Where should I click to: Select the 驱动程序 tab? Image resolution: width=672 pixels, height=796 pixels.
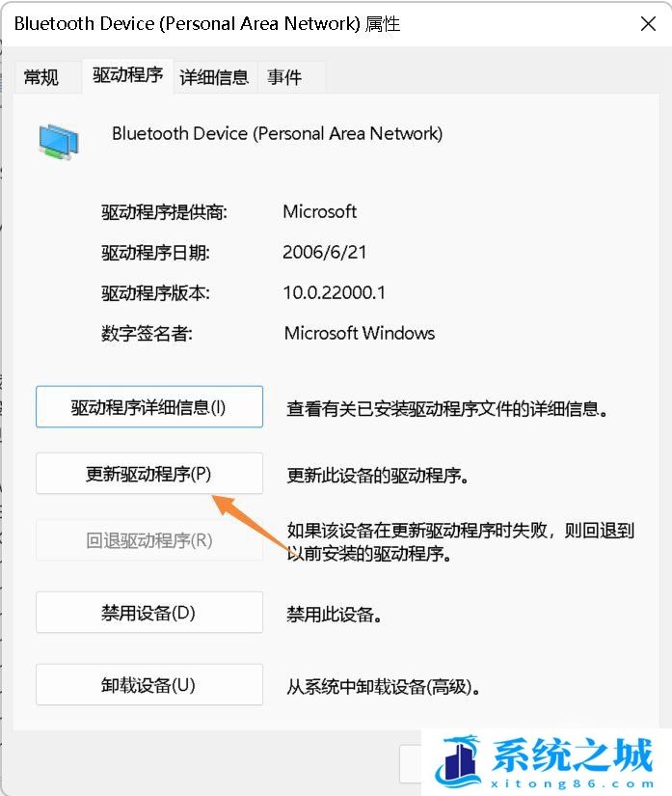tap(127, 75)
